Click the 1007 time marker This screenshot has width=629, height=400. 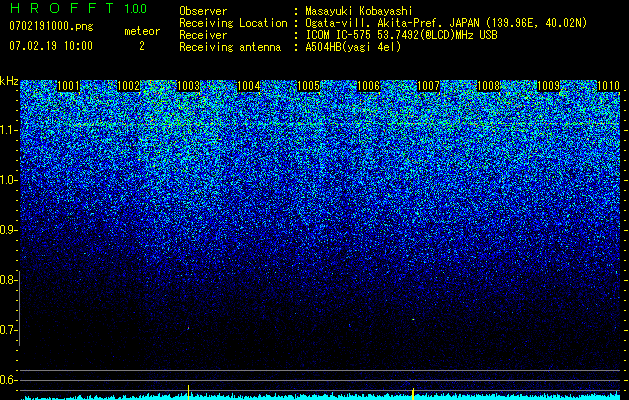(428, 86)
